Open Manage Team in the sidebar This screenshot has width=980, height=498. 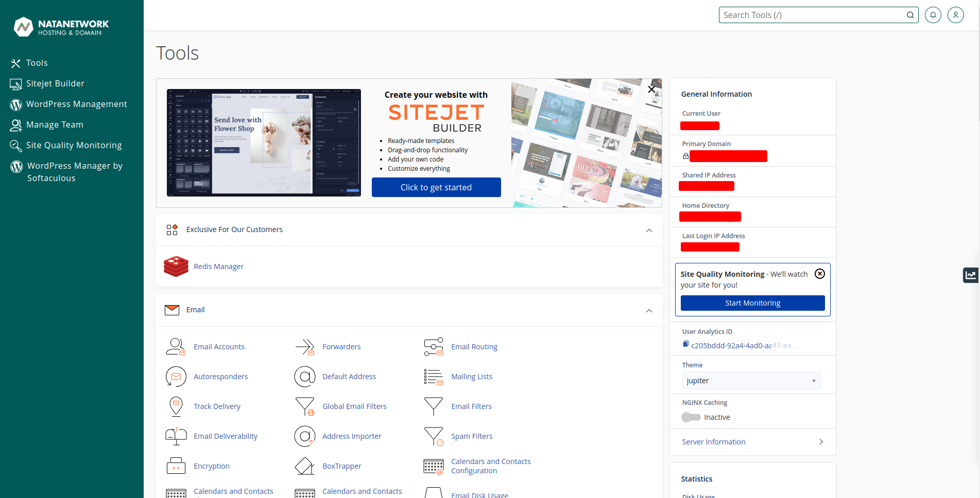55,124
